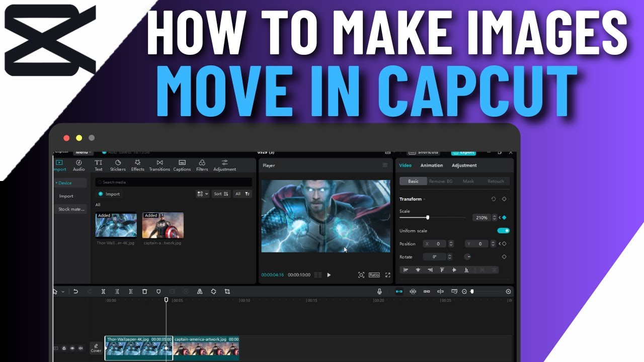Open the Player panel menu icon

(385, 165)
